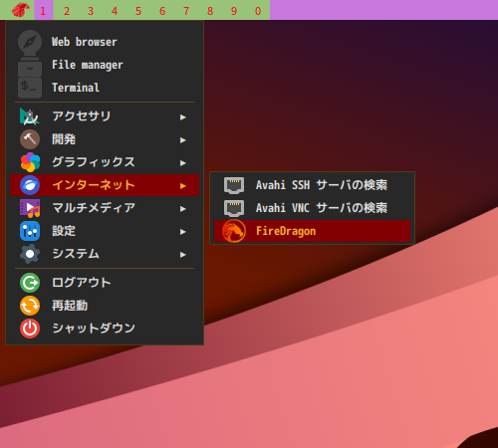
Task: Click the Terminal prompt icon
Action: point(30,88)
